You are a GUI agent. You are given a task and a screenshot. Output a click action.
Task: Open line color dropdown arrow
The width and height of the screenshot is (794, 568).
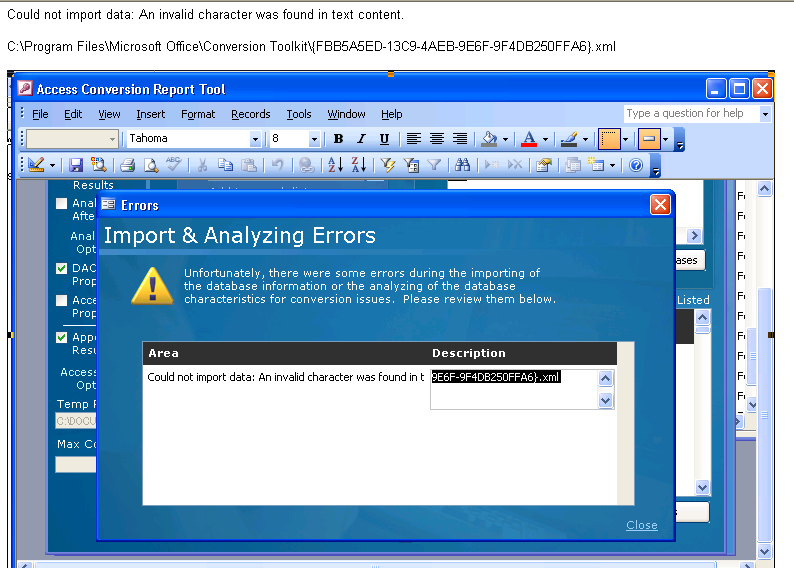coord(585,139)
